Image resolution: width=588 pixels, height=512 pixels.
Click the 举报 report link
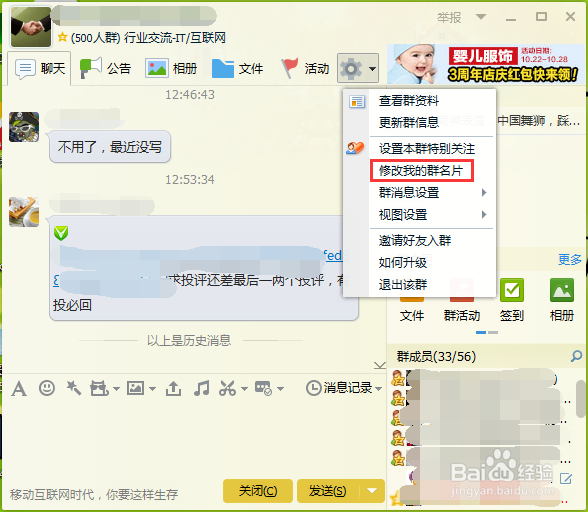[449, 17]
